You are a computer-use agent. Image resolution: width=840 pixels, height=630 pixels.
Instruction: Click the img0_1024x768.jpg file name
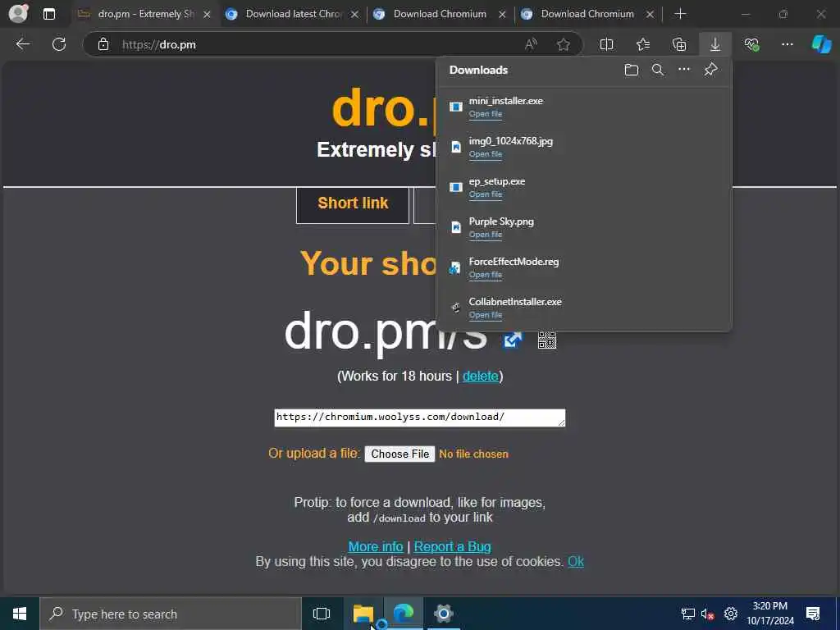510,141
